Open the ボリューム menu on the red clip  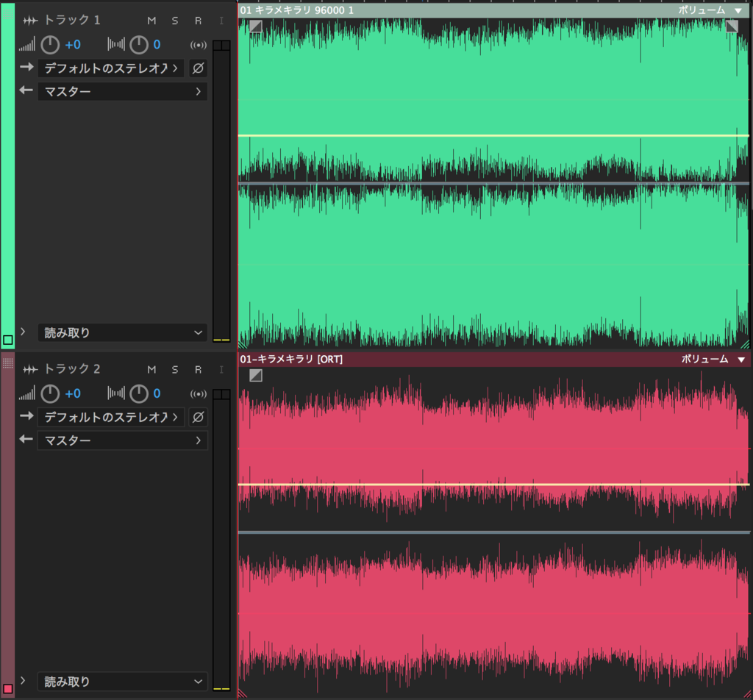pyautogui.click(x=713, y=359)
